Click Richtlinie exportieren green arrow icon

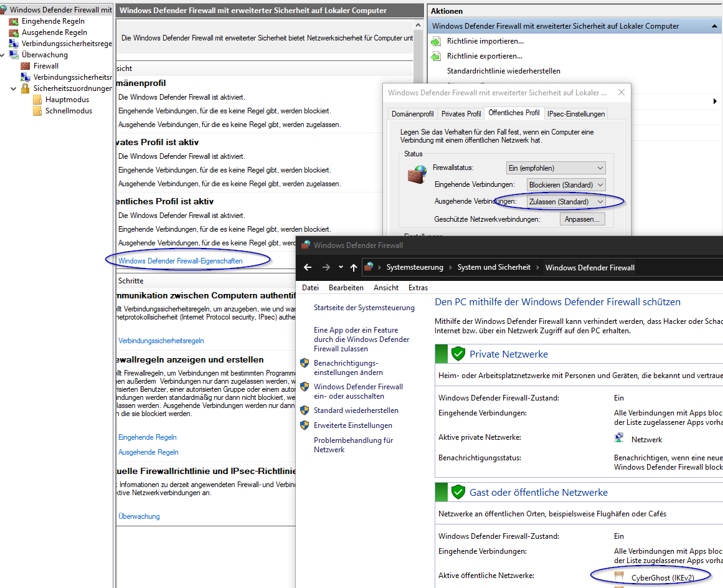436,56
